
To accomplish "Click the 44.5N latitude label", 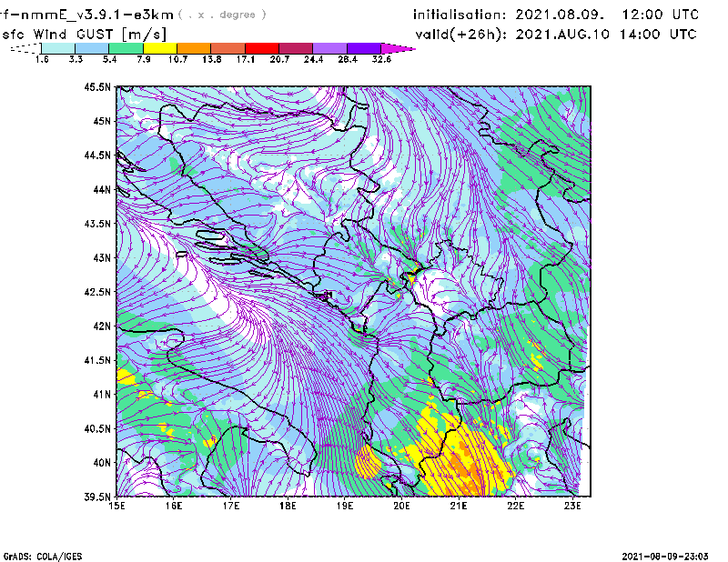I will [97, 155].
